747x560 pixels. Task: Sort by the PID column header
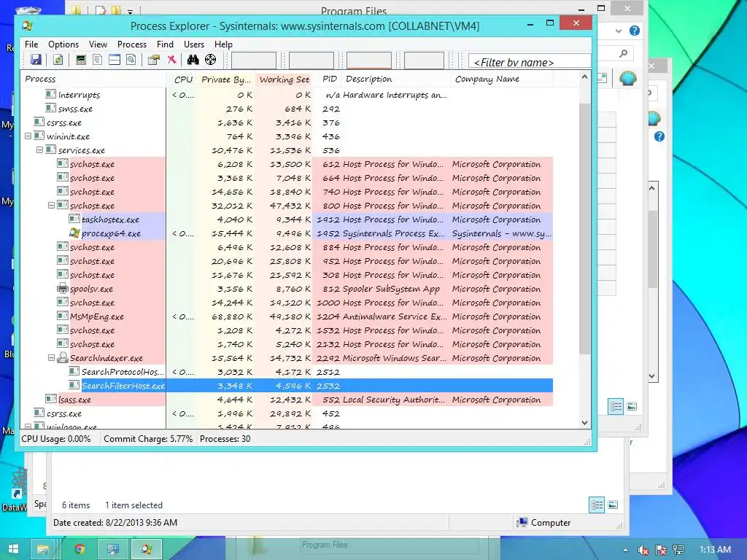(328, 79)
